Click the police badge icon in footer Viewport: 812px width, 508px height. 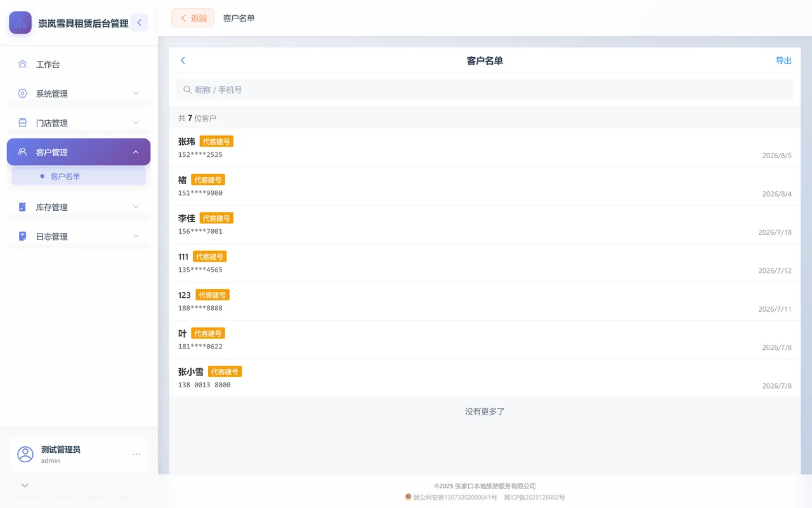pos(409,497)
